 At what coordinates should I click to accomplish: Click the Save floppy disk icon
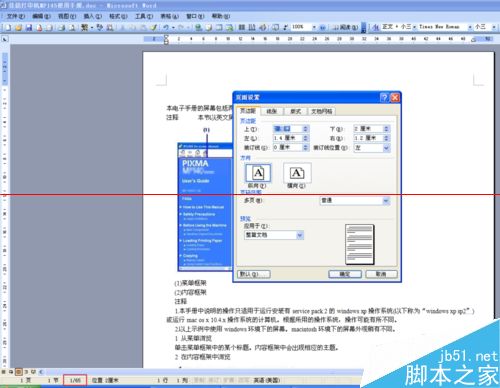pyautogui.click(x=29, y=28)
